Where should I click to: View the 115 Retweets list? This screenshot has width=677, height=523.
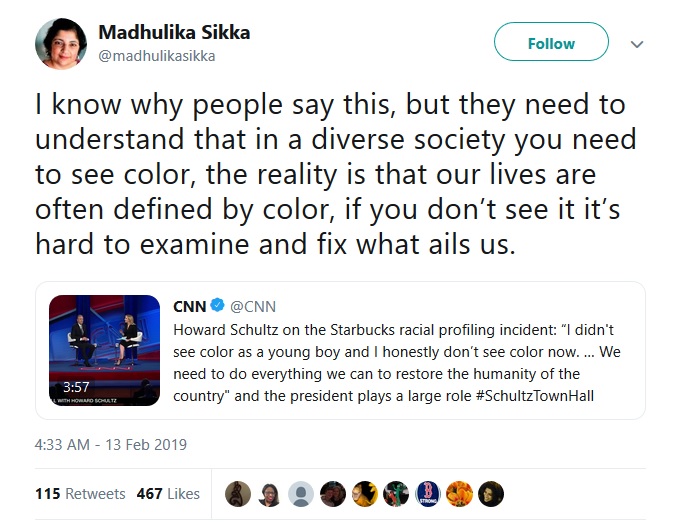(80, 494)
